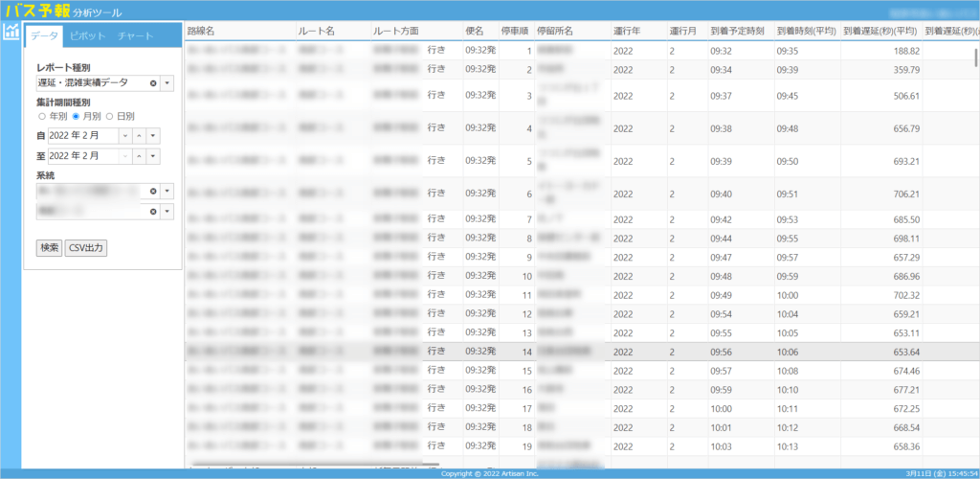
Task: Clear the second 系統 field with its x icon
Action: [153, 212]
